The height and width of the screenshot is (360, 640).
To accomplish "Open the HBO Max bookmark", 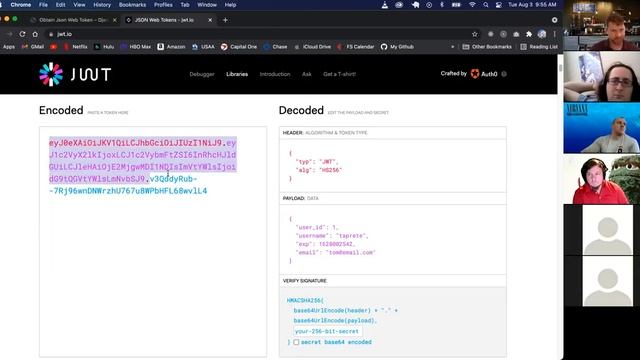I will pyautogui.click(x=136, y=47).
